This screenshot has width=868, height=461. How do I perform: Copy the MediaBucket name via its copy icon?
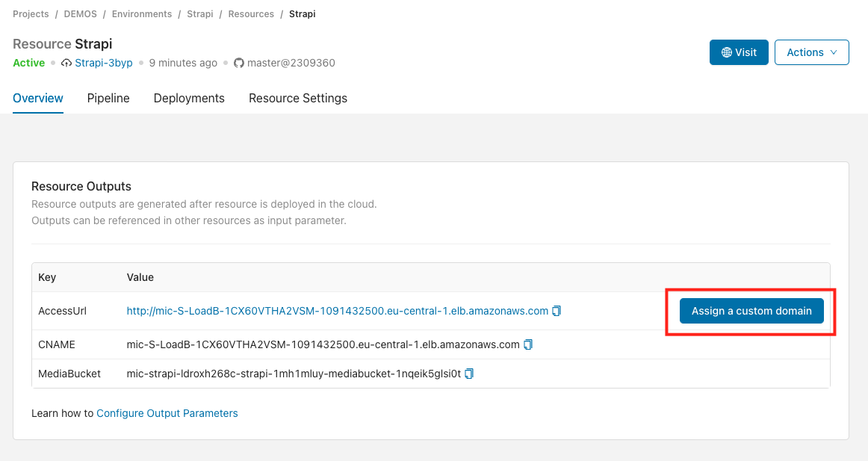[x=469, y=374]
